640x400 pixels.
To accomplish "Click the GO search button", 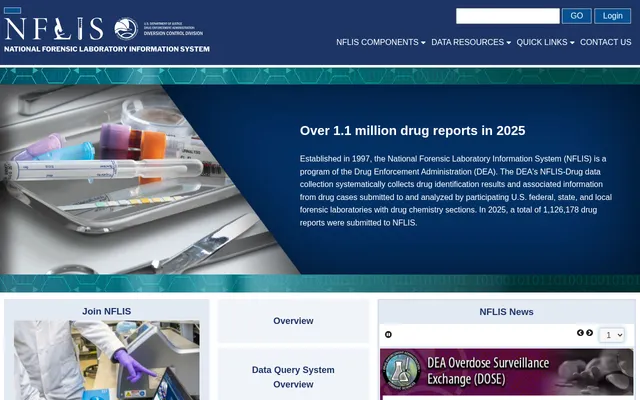I will tap(576, 16).
